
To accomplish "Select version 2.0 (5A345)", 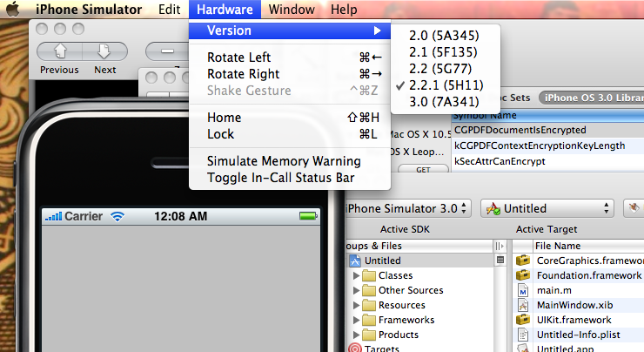I will 446,36.
